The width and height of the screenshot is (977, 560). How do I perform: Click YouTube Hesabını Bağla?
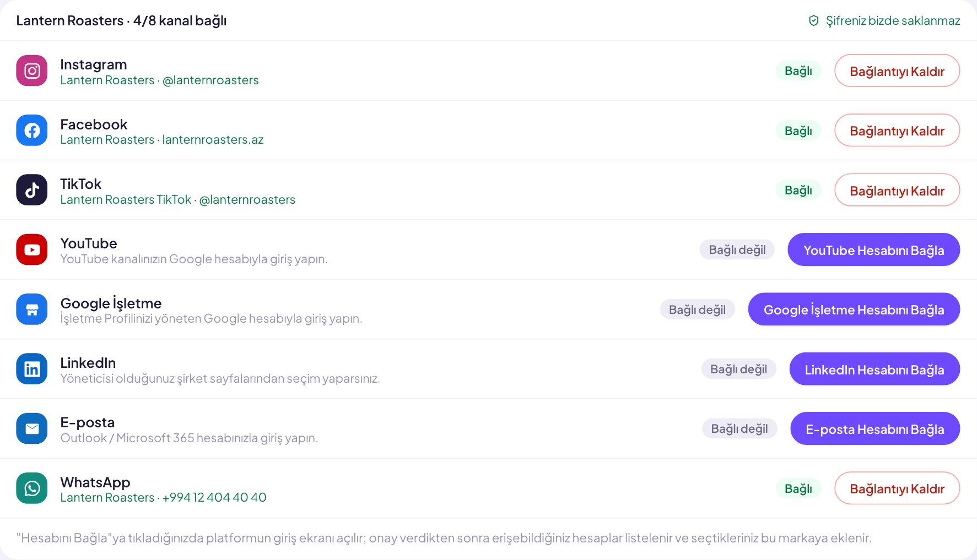[x=874, y=249]
